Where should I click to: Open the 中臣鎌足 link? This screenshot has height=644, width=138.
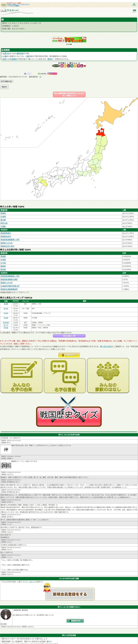click(x=13, y=59)
